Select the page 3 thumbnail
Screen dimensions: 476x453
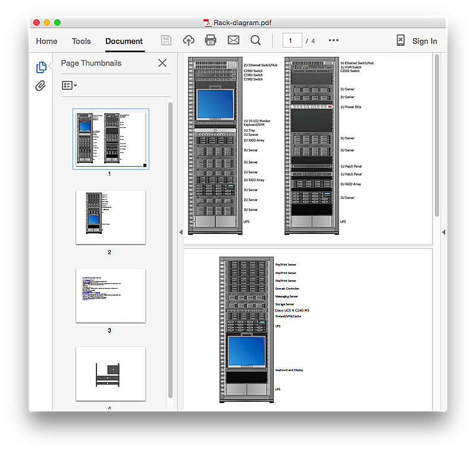click(111, 296)
